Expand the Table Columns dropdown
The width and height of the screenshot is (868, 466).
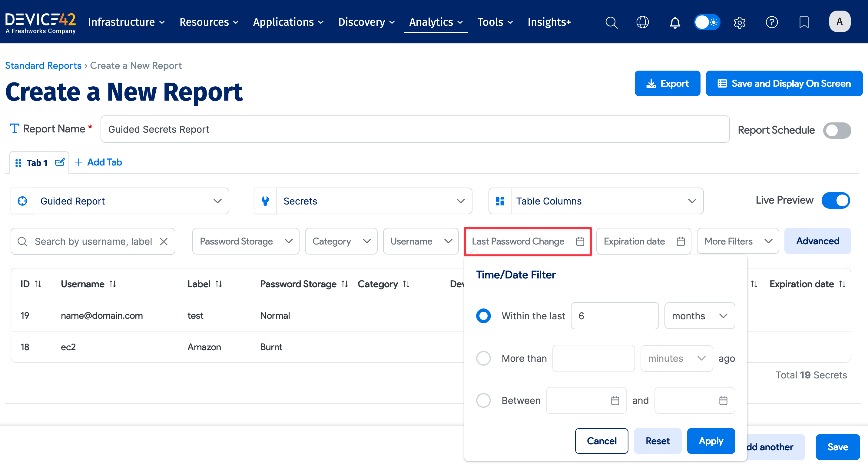coord(596,201)
